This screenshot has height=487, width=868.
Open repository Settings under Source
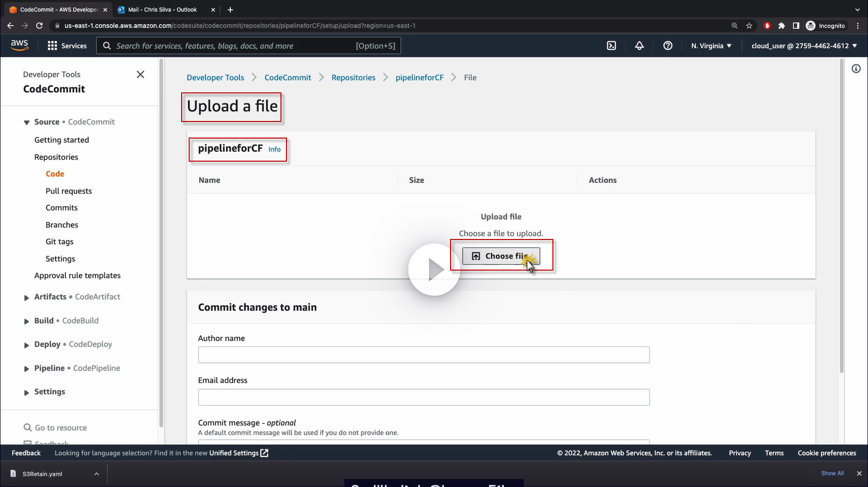(x=61, y=259)
